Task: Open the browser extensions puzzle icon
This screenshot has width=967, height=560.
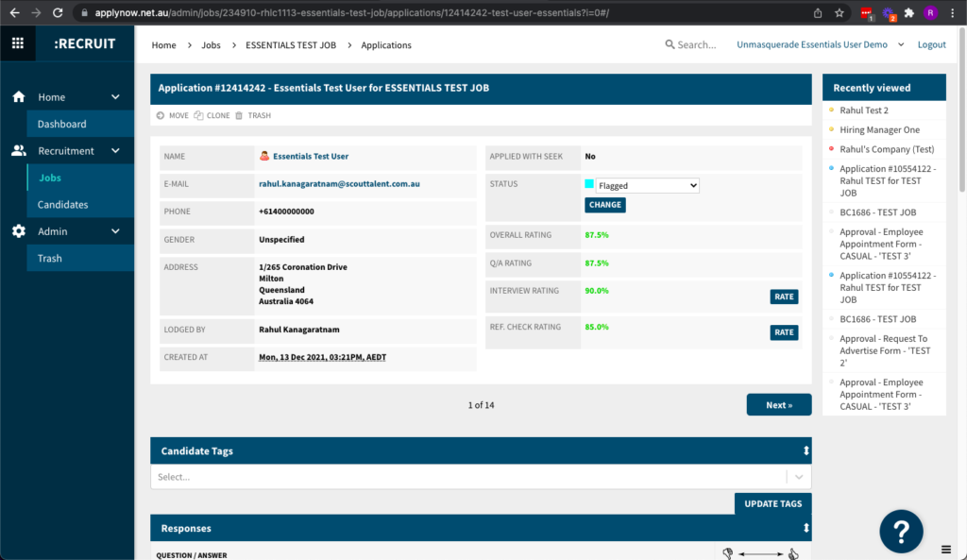Action: pyautogui.click(x=909, y=13)
